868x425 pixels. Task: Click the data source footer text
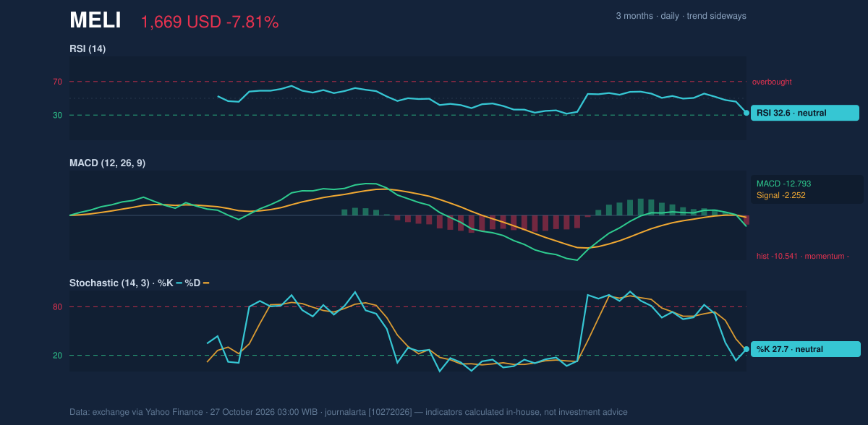(349, 412)
